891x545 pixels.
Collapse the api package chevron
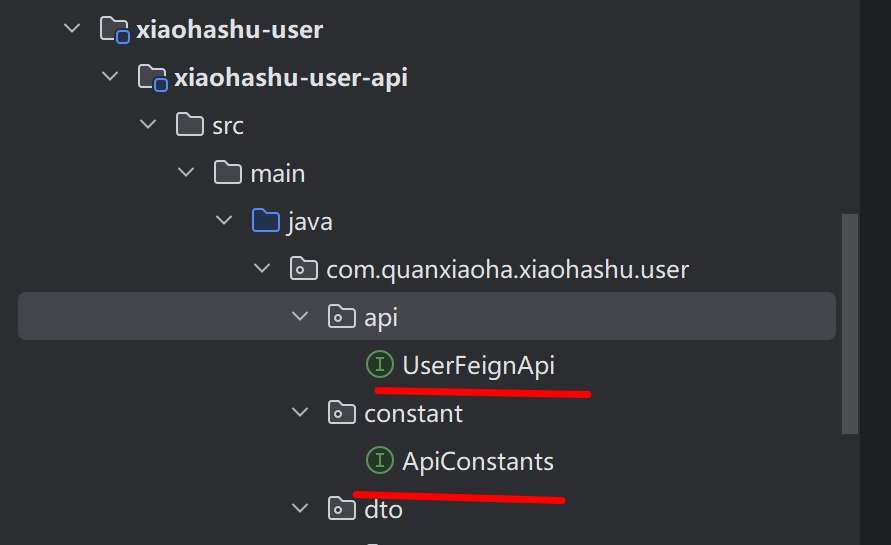(299, 317)
